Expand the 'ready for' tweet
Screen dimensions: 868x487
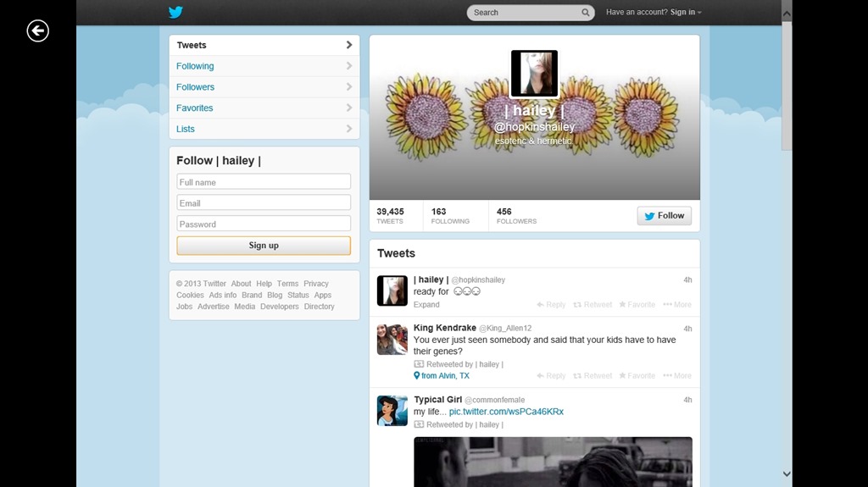pyautogui.click(x=426, y=304)
